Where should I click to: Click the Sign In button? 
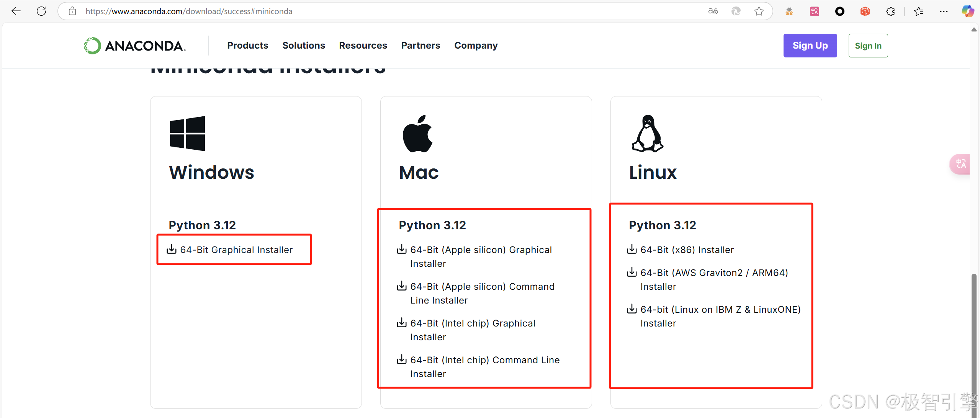[x=868, y=46]
